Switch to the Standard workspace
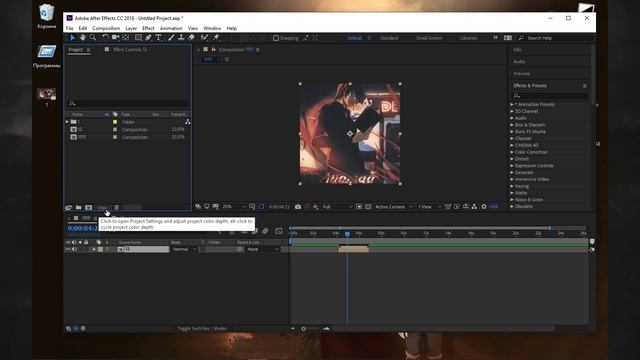This screenshot has height=360, width=640. (x=389, y=38)
